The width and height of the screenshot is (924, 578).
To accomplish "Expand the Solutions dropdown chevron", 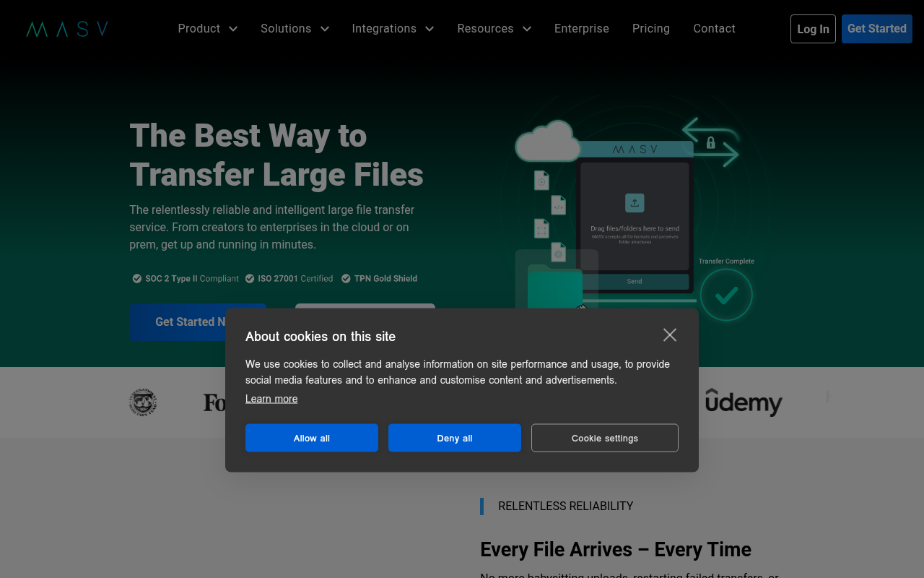I will click(x=325, y=29).
